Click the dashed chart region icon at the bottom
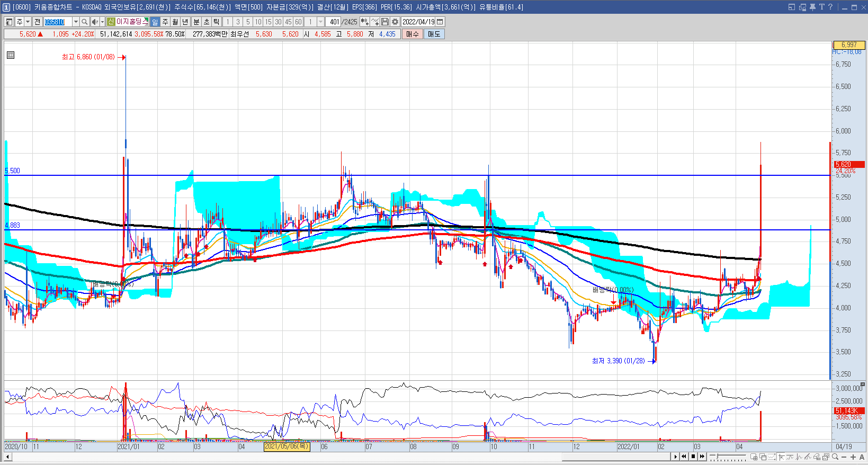 (772, 457)
